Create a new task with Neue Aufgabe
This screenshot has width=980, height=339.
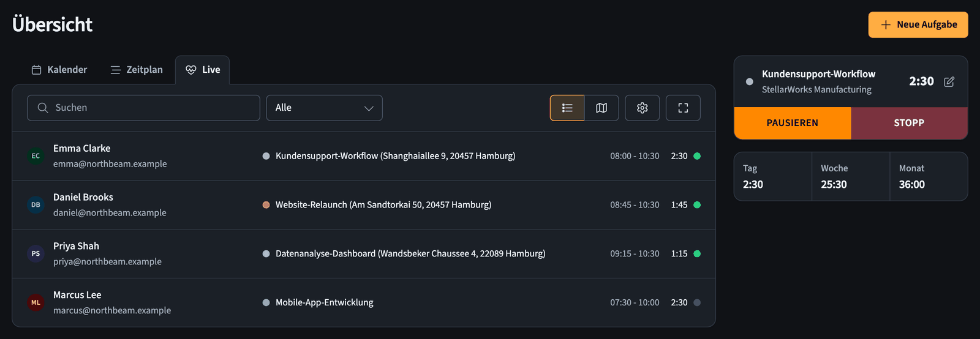tap(918, 24)
